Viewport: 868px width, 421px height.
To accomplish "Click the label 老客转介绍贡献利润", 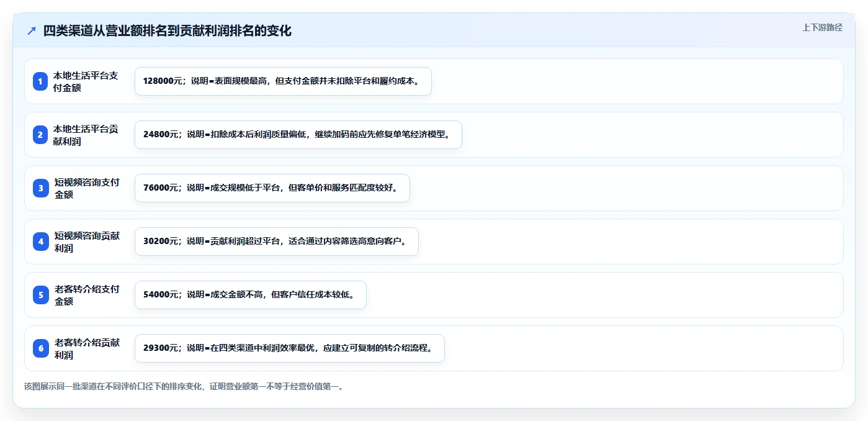I will (x=87, y=348).
